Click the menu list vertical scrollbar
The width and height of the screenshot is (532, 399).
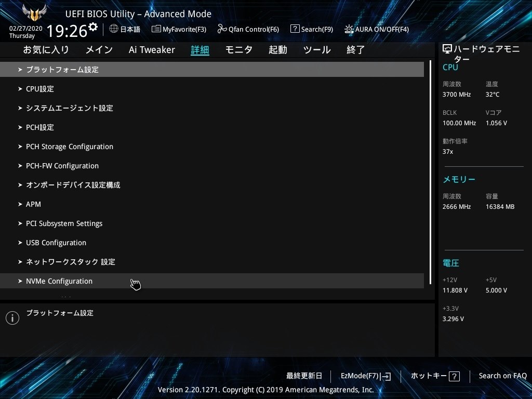[430, 172]
